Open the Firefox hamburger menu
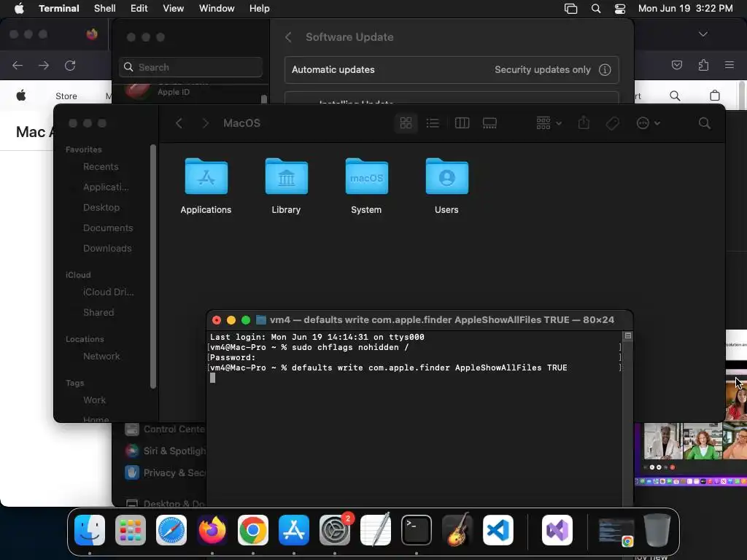The height and width of the screenshot is (560, 747). pyautogui.click(x=729, y=65)
